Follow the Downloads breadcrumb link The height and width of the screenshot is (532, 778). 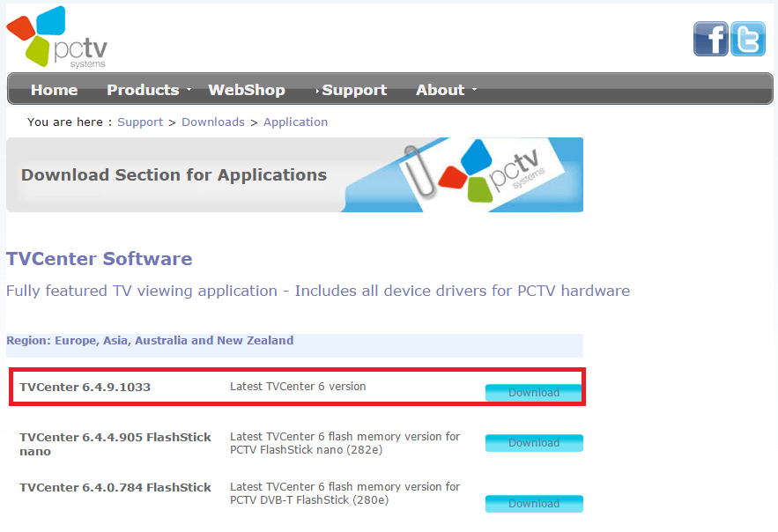click(213, 122)
